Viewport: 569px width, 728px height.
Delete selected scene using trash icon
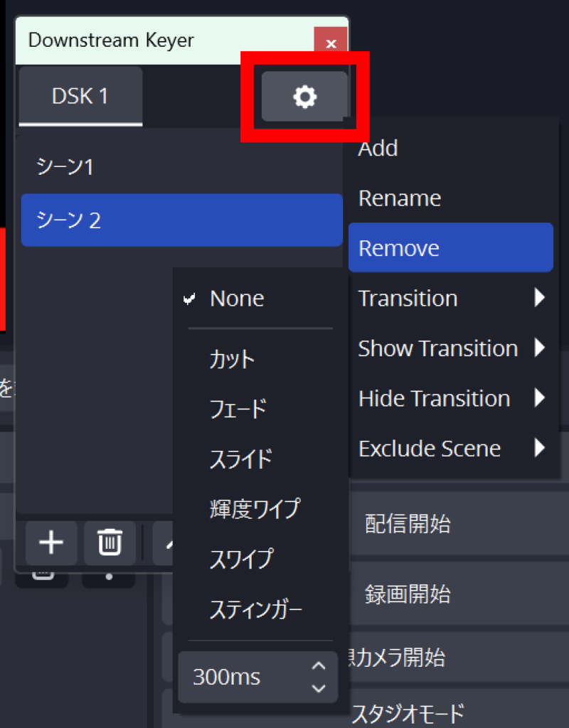point(109,543)
